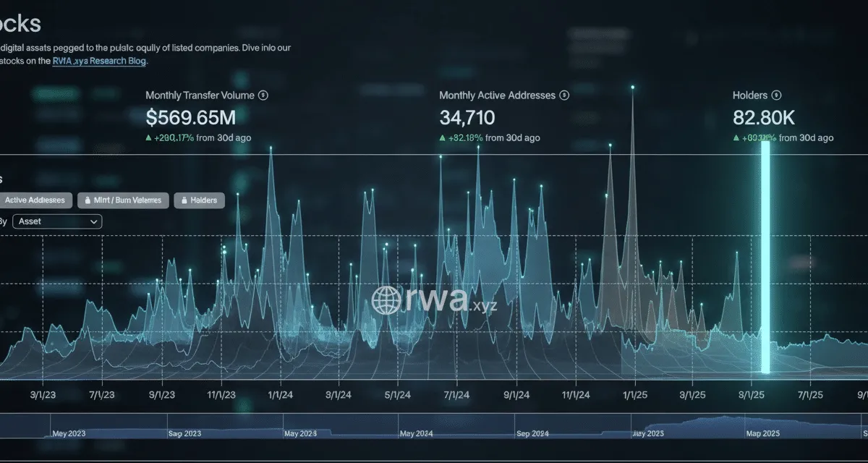868x463 pixels.
Task: Open the RWA.xyz Research Blog link
Action: click(100, 61)
